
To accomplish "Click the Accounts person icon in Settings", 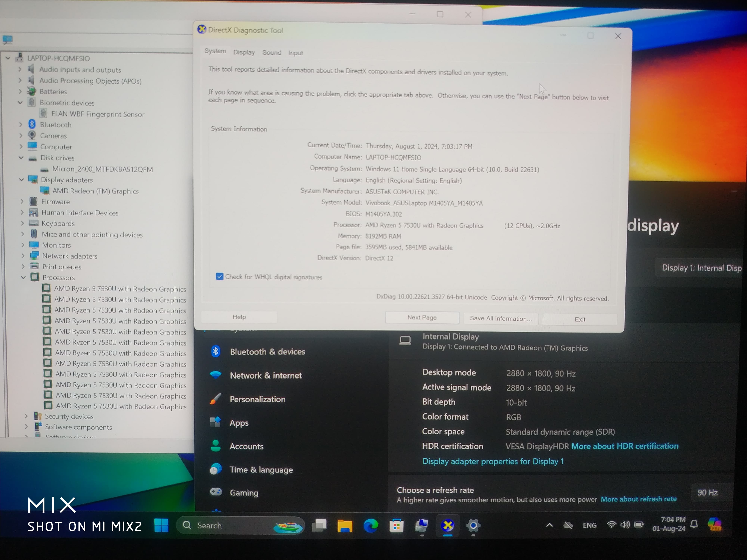I will click(x=216, y=446).
